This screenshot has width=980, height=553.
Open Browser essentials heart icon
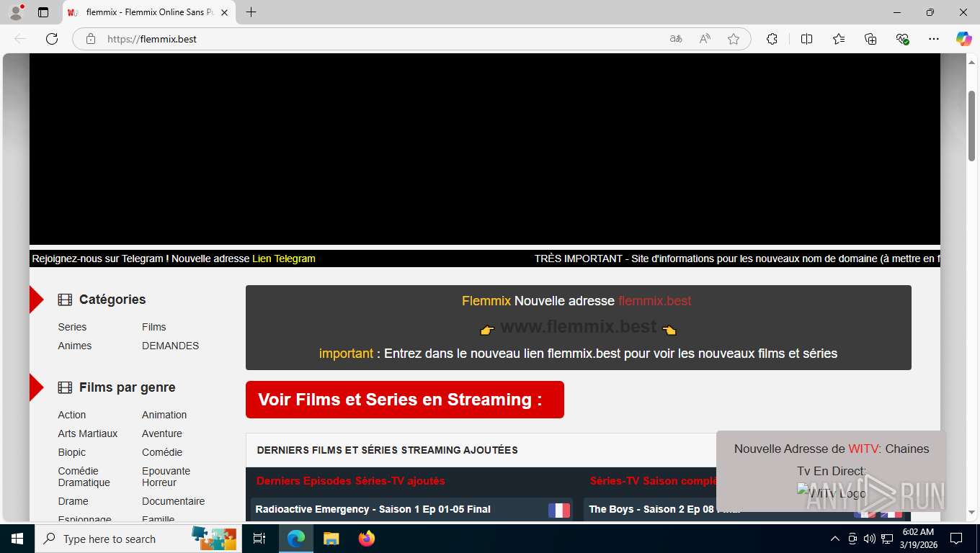coord(902,39)
